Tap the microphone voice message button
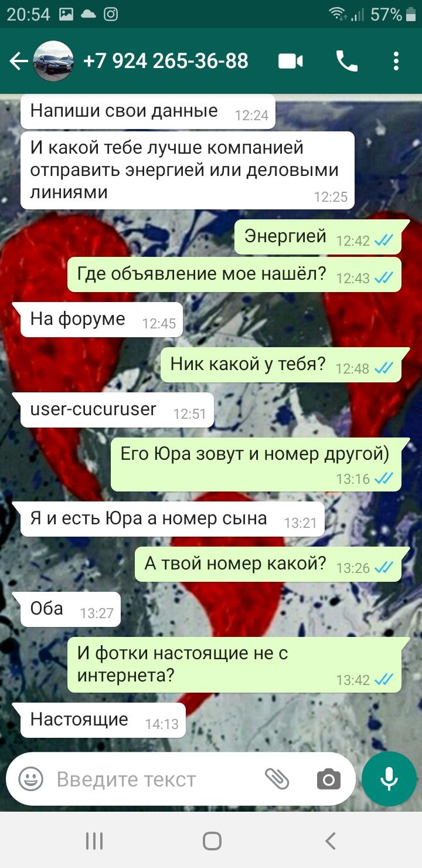Image resolution: width=422 pixels, height=868 pixels. (389, 779)
